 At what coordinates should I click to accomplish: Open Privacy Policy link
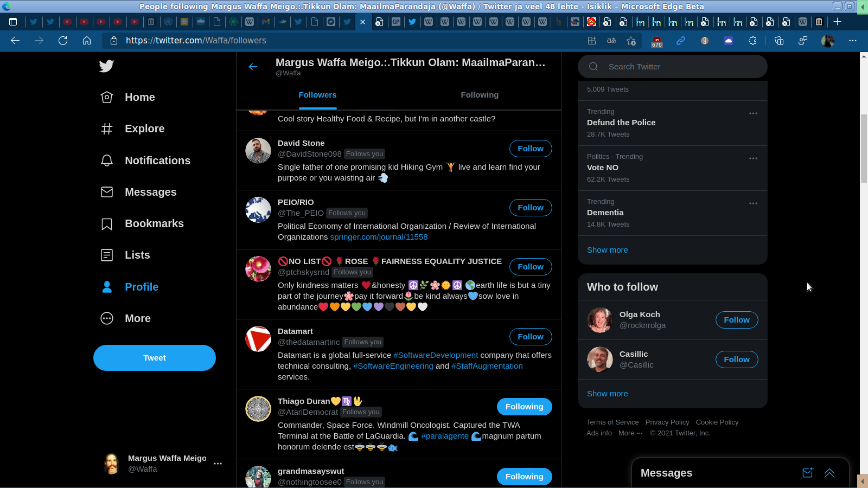tap(667, 422)
